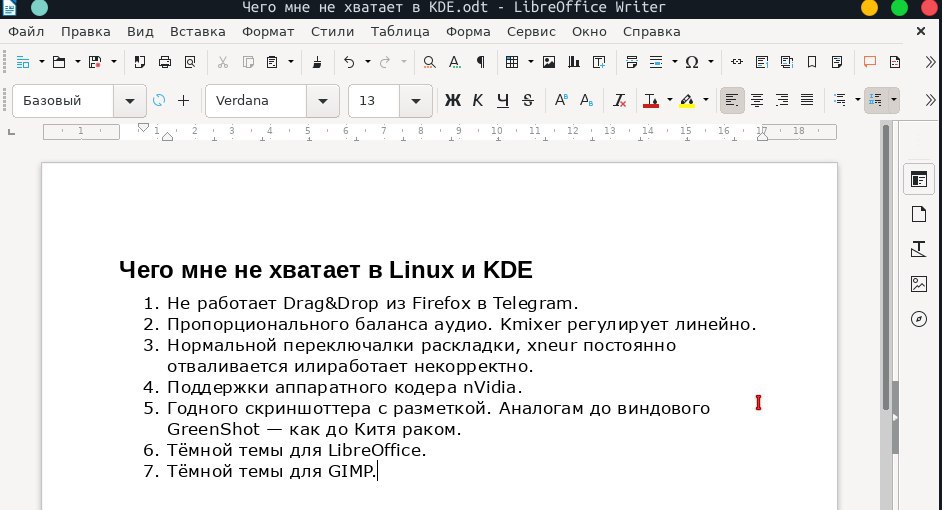Image resolution: width=942 pixels, height=510 pixels.
Task: Toggle italic К formatting
Action: [x=478, y=100]
